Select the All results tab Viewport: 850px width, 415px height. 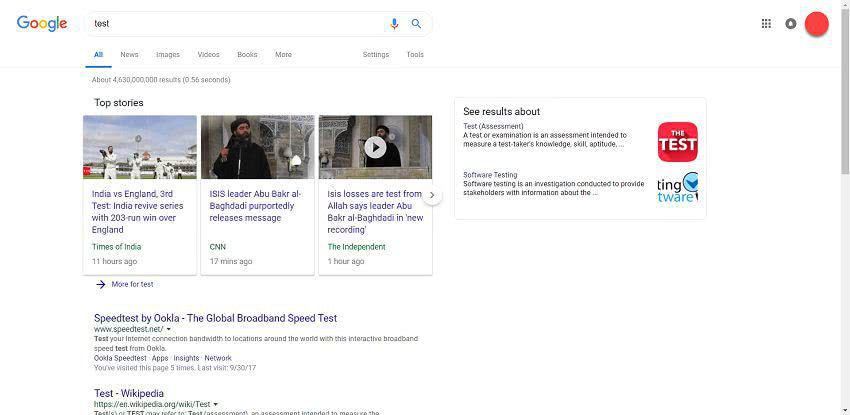(x=98, y=55)
